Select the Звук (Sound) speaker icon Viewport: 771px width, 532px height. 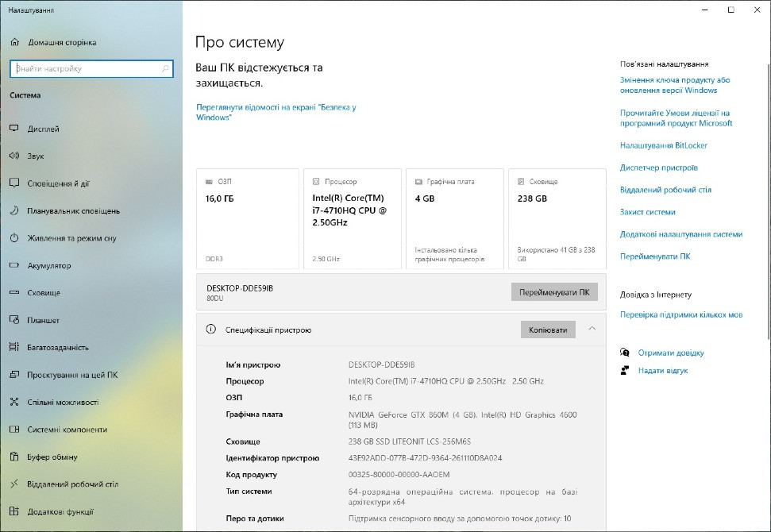pyautogui.click(x=16, y=156)
